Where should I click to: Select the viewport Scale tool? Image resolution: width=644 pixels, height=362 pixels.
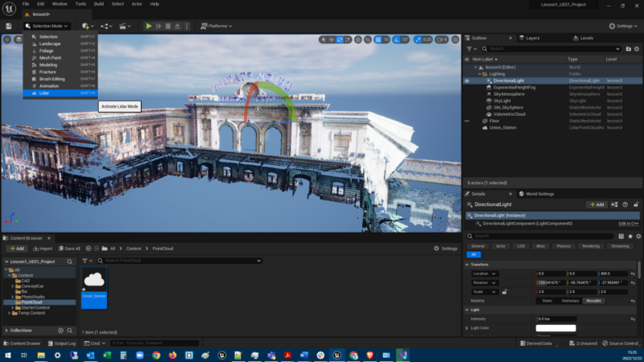(x=348, y=39)
